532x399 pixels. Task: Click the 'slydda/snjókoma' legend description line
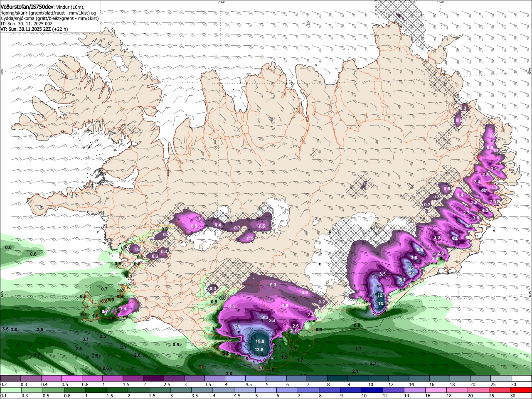pos(49,18)
